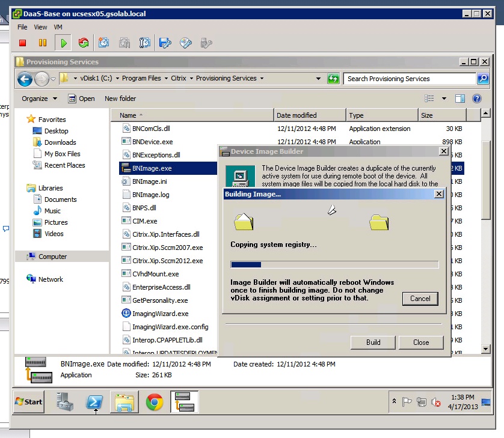Select the CVhdMount.exe file
The image size is (504, 438).
point(156,274)
